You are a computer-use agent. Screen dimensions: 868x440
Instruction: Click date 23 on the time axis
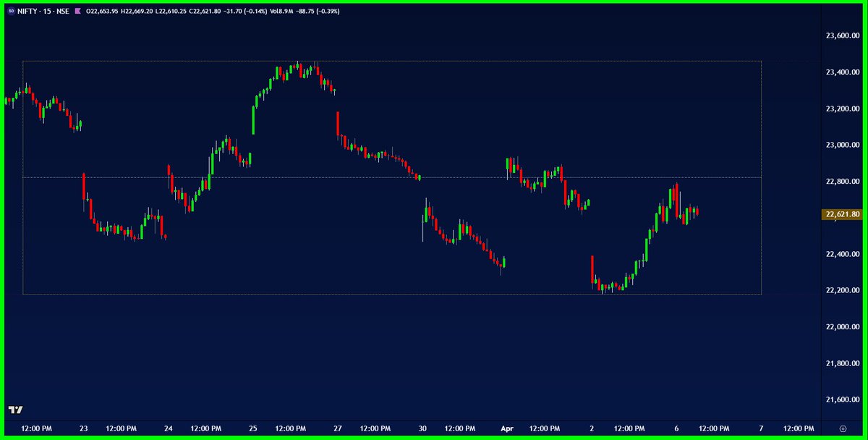(84, 429)
